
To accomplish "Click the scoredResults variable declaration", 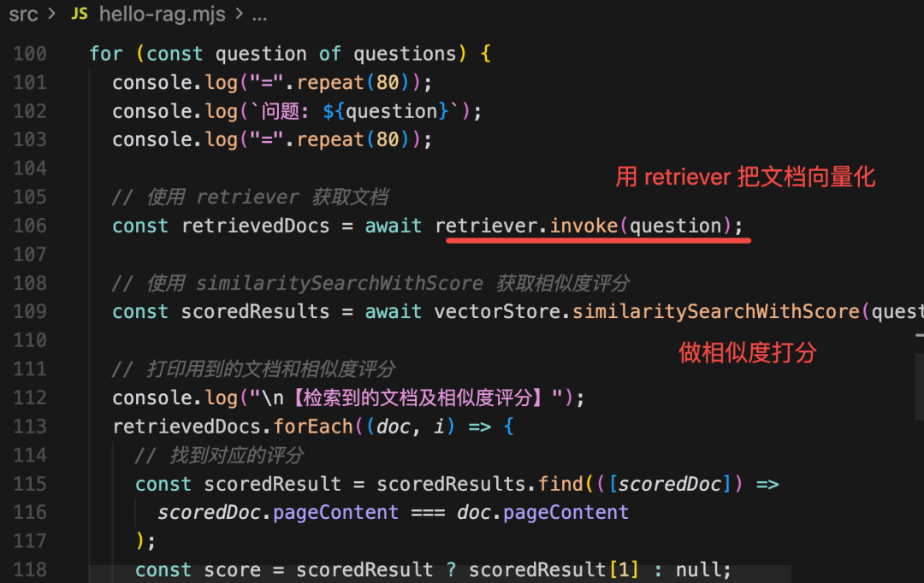I will (x=255, y=311).
